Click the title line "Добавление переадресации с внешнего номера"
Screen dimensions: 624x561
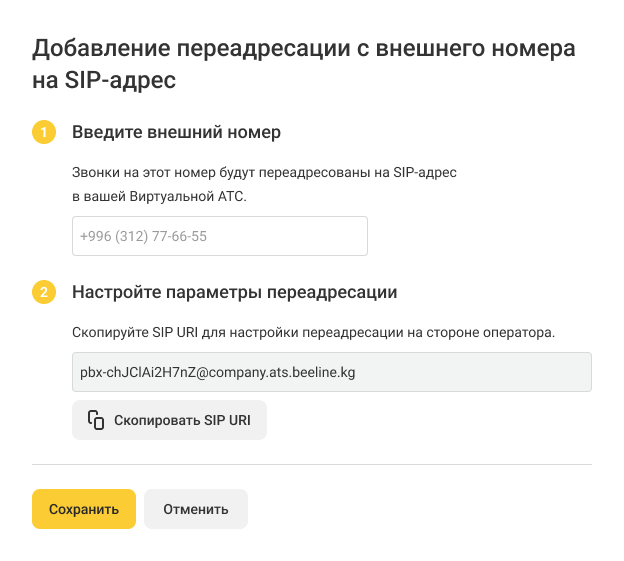[x=303, y=48]
